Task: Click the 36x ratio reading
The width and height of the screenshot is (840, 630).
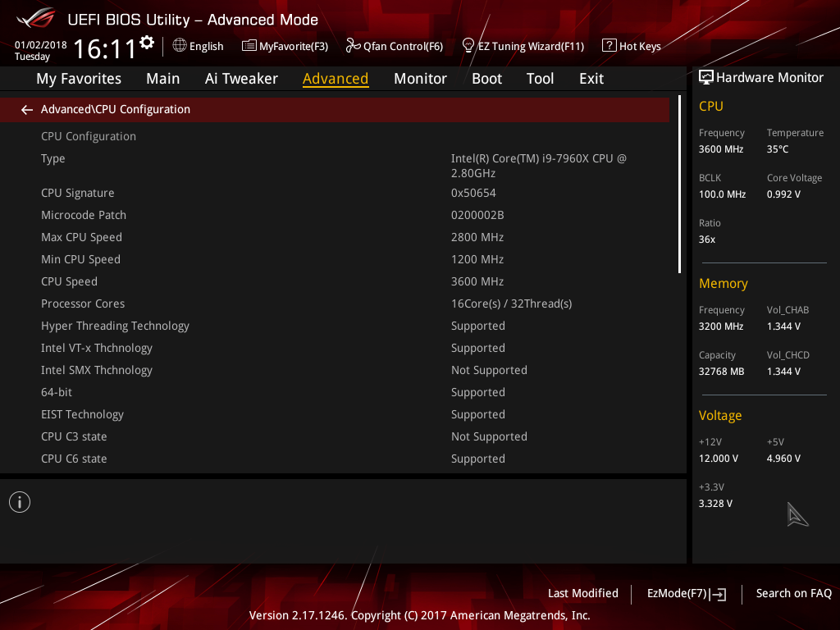Action: 706,240
